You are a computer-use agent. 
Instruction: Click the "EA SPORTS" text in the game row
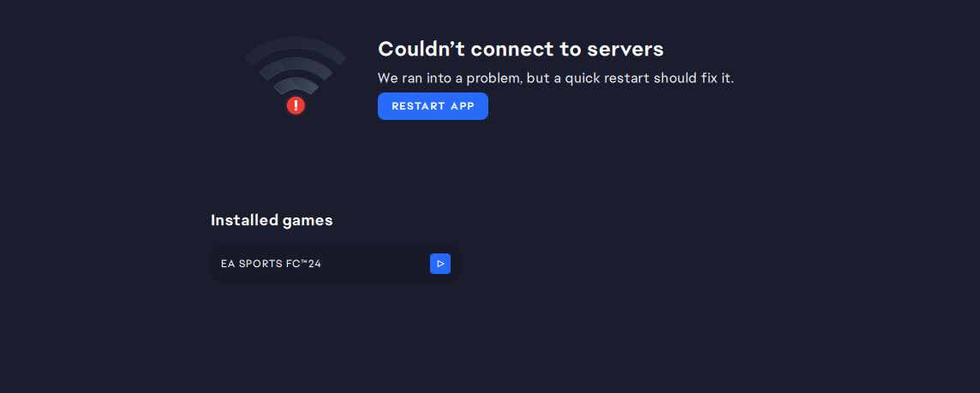click(248, 264)
